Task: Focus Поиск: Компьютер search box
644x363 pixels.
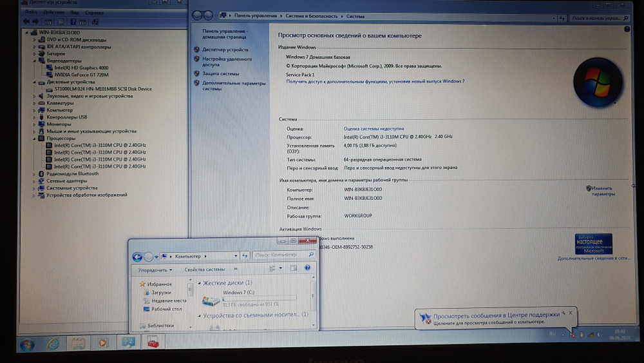Action: tap(284, 255)
